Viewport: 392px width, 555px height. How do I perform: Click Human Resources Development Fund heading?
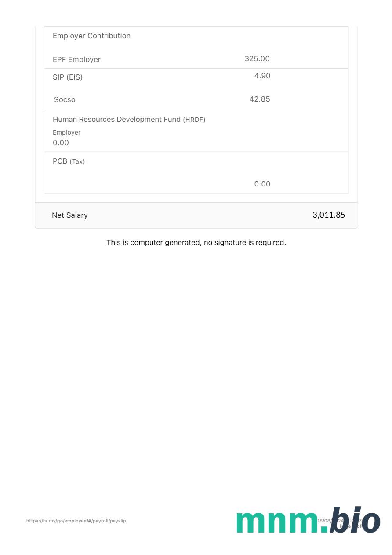[116, 120]
